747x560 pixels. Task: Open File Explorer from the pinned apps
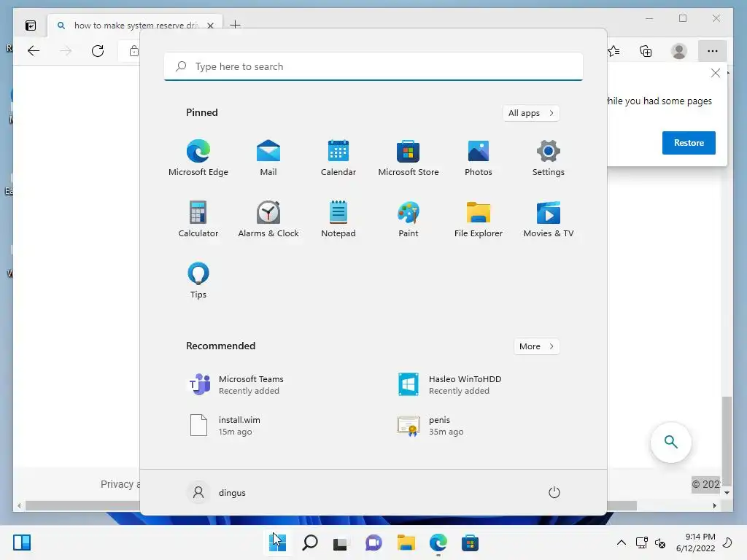pos(479,219)
